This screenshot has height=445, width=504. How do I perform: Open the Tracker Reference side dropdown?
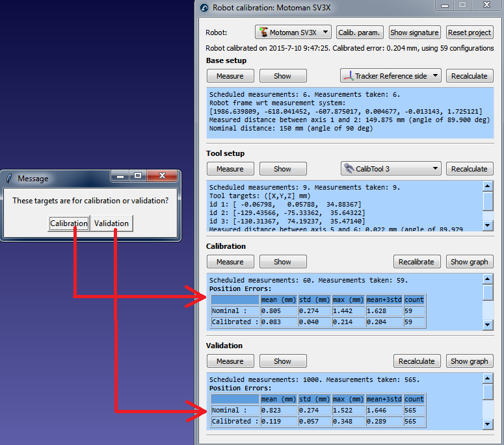point(390,76)
